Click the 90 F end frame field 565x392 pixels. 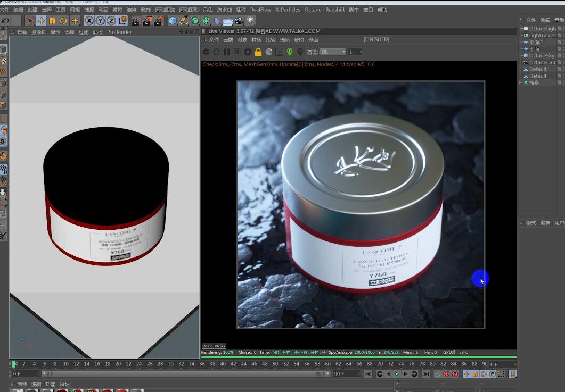(x=346, y=374)
